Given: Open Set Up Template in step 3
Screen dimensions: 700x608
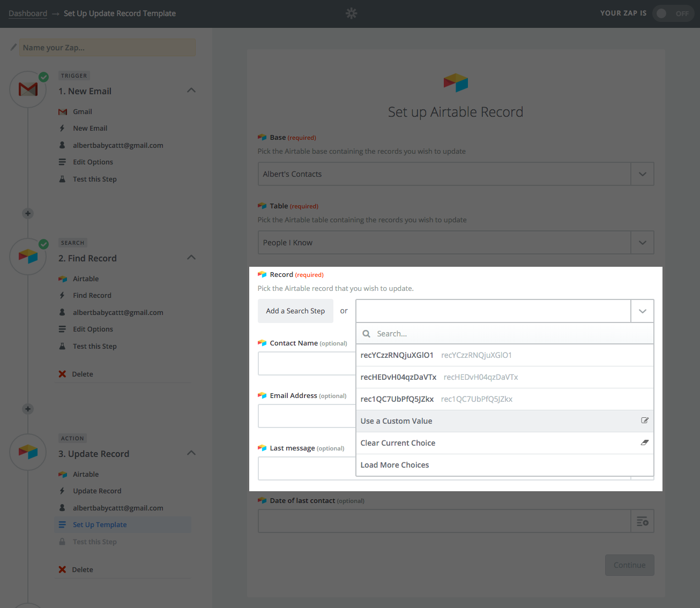Looking at the screenshot, I should tap(100, 524).
